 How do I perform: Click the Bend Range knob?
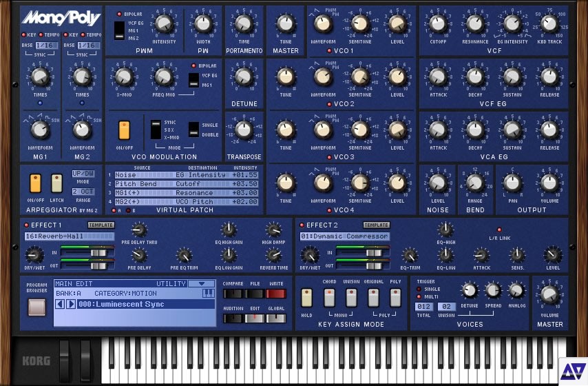click(475, 183)
